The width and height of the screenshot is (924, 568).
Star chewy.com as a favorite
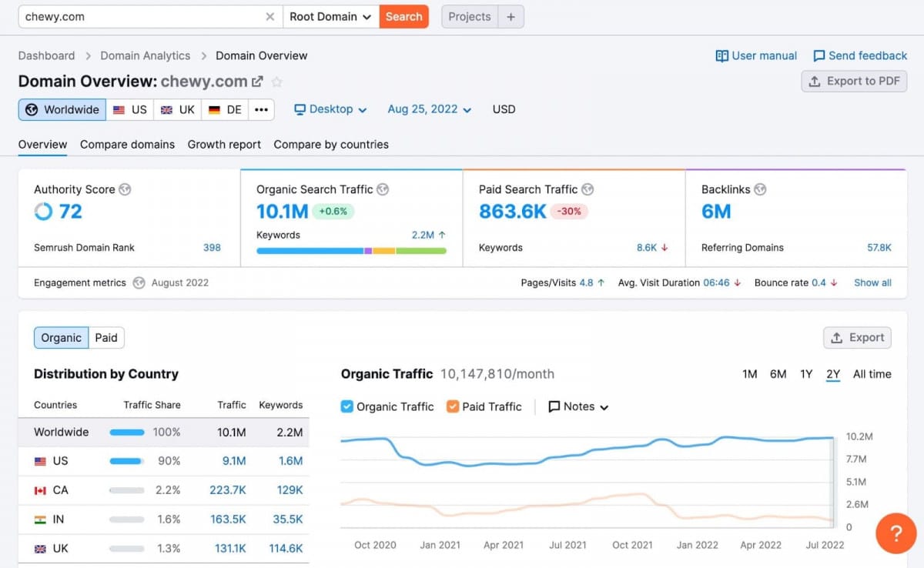[x=276, y=80]
